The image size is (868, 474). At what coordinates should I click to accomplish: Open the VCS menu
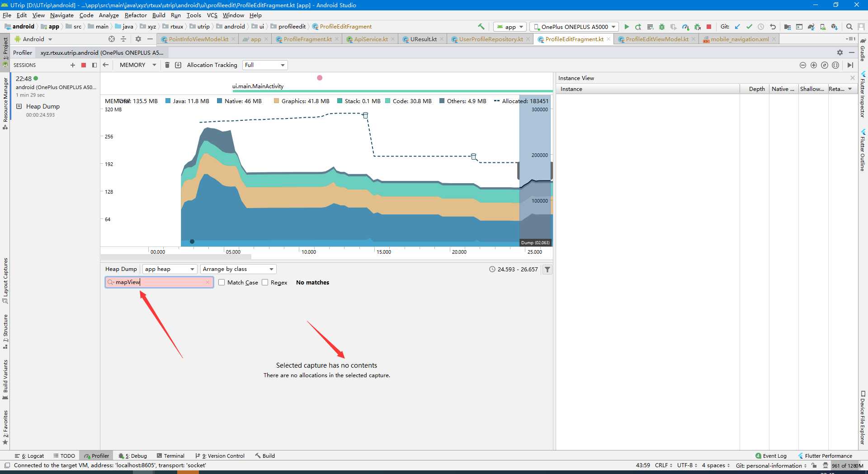click(212, 15)
